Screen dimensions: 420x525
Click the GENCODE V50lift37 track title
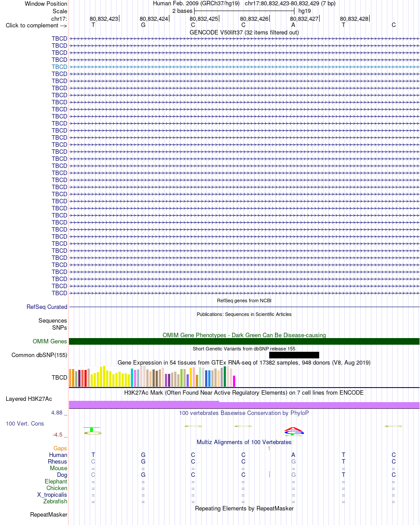pyautogui.click(x=244, y=32)
